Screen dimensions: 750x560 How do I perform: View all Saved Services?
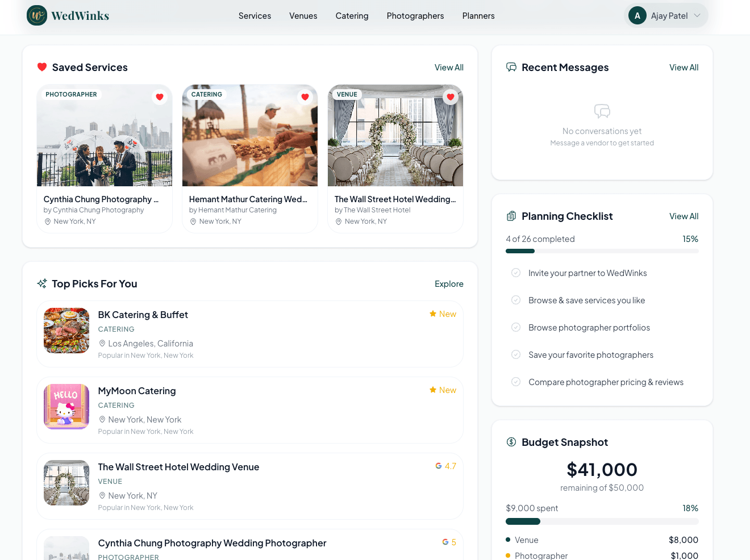(449, 68)
